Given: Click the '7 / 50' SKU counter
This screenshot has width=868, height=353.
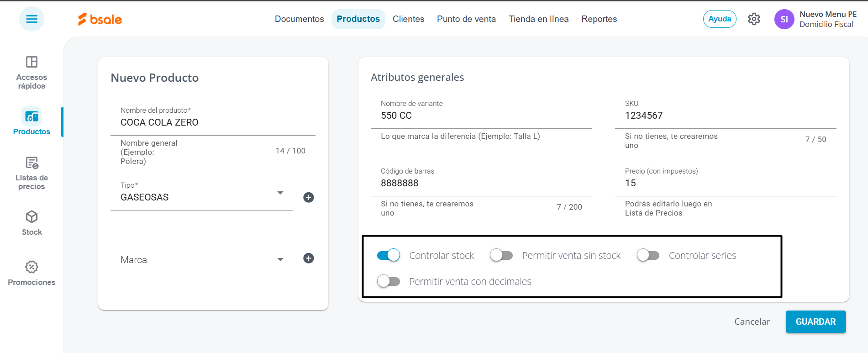Looking at the screenshot, I should pyautogui.click(x=815, y=139).
